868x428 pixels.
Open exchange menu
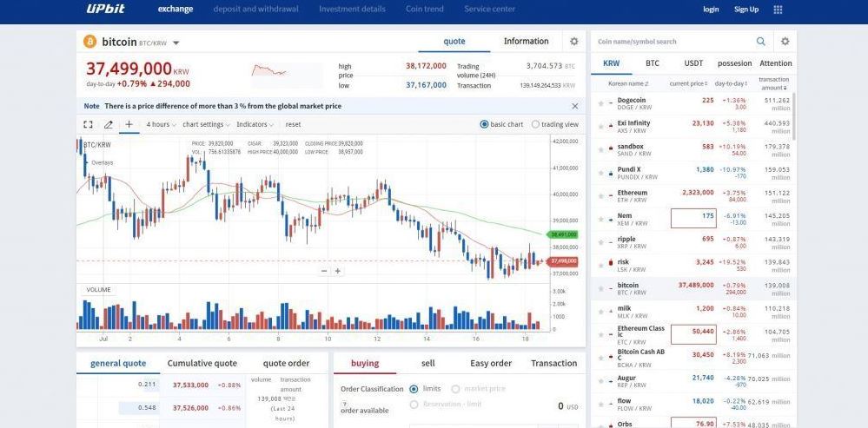click(176, 9)
